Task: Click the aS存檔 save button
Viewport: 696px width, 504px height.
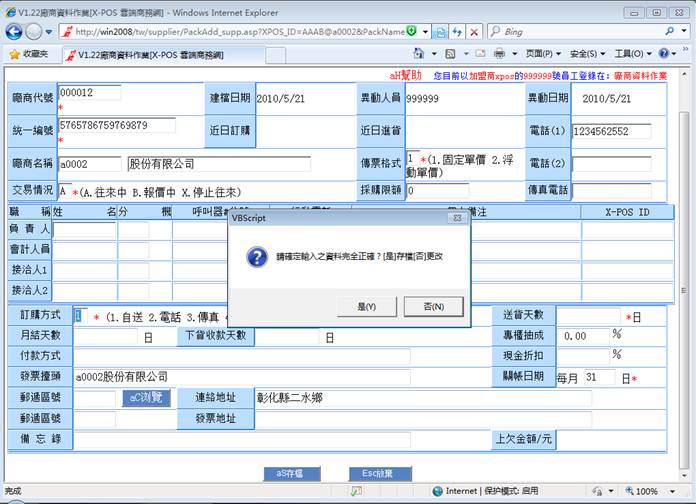Action: tap(297, 473)
